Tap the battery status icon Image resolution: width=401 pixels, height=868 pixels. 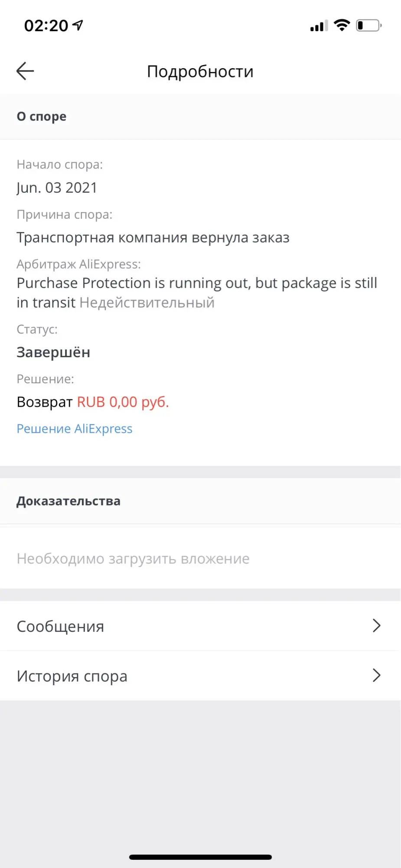(369, 26)
